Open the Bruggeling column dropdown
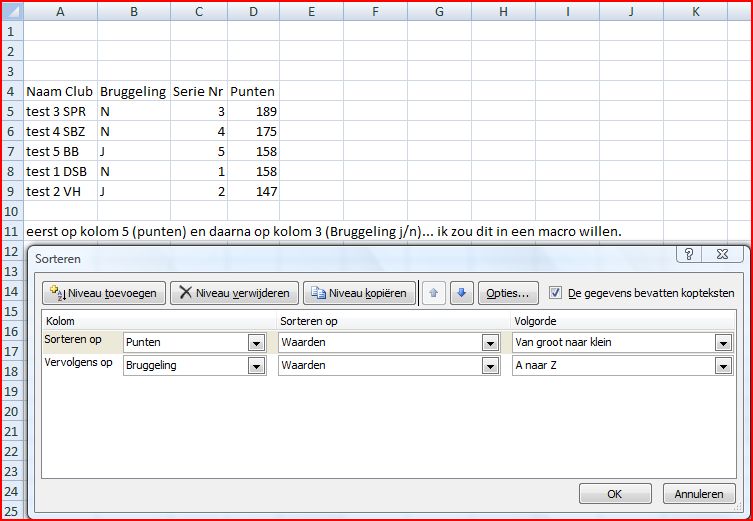 (x=256, y=366)
